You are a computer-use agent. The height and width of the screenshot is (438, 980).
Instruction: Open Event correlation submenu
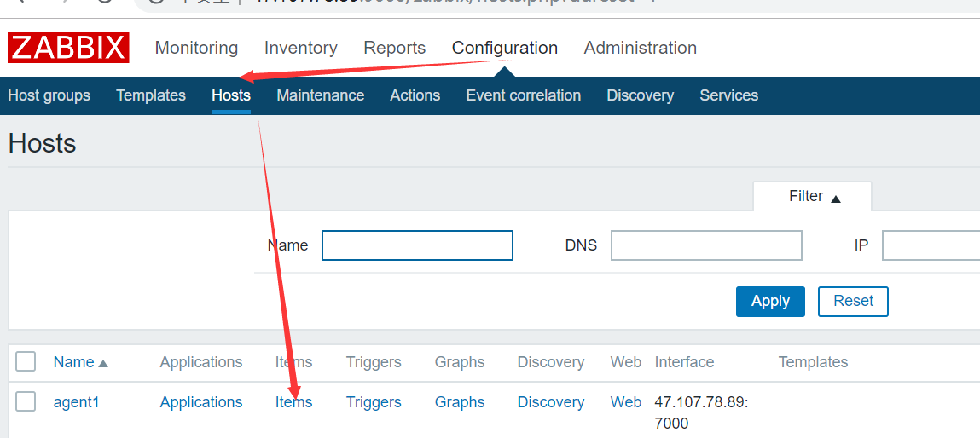coord(523,95)
